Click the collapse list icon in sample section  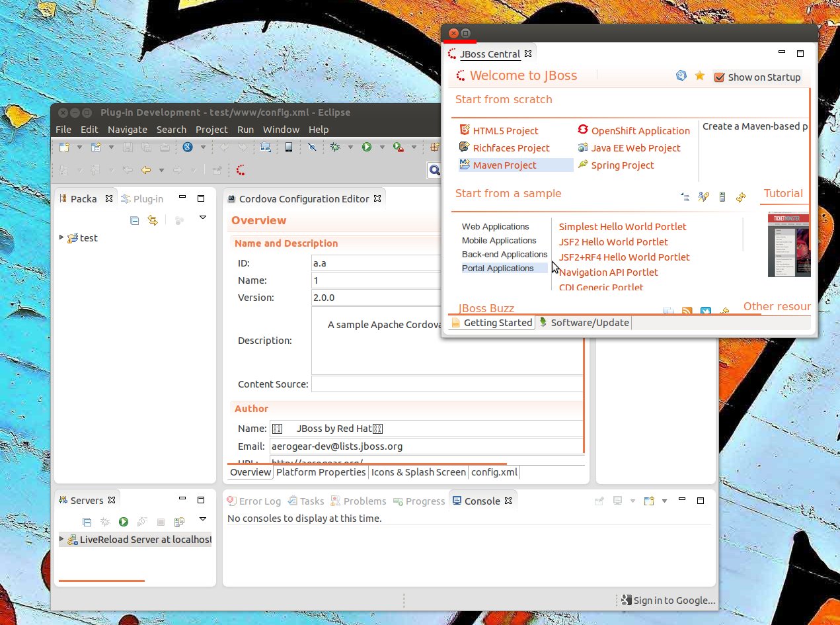(x=685, y=196)
